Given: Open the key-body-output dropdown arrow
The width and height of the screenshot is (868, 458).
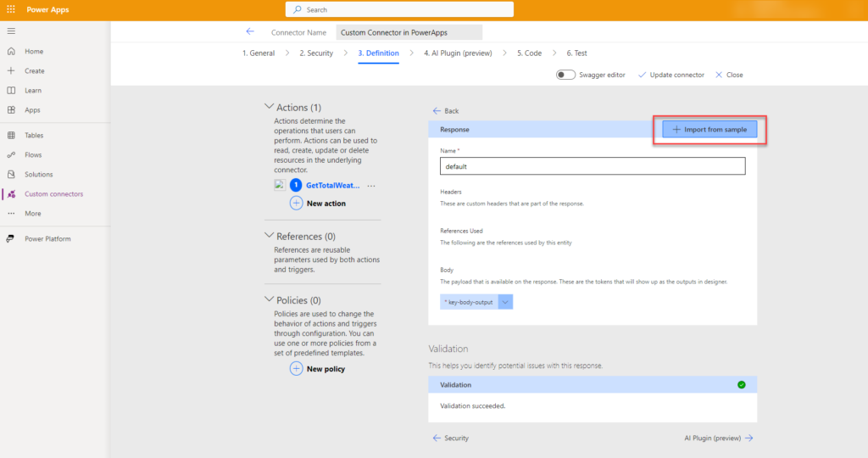Looking at the screenshot, I should click(505, 302).
